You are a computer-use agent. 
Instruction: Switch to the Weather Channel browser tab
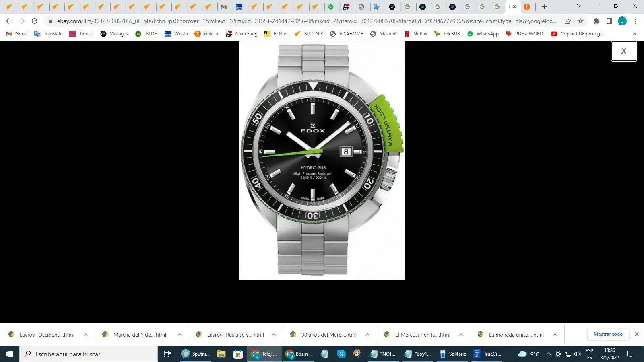click(x=239, y=7)
